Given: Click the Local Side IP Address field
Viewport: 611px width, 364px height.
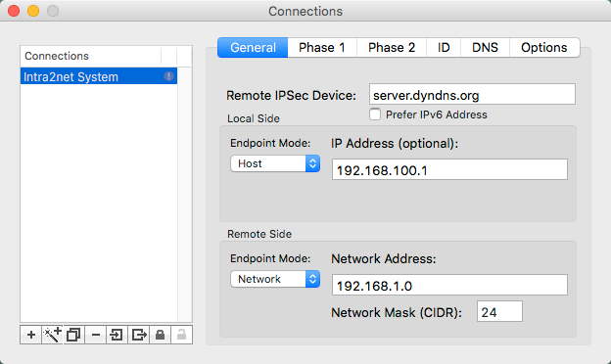Looking at the screenshot, I should point(449,169).
